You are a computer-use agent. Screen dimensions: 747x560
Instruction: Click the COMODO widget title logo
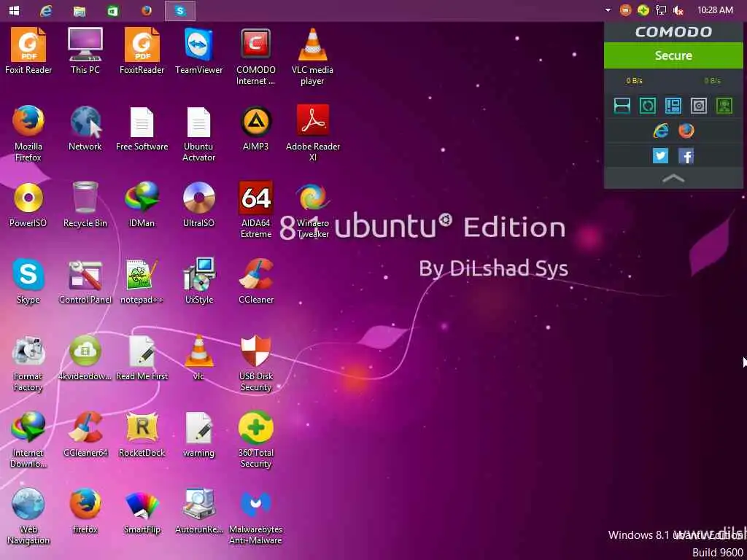point(673,32)
